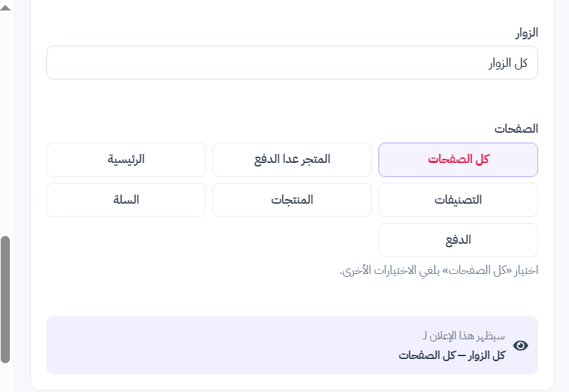
Task: Click the hint text under the page options
Action: click(439, 270)
